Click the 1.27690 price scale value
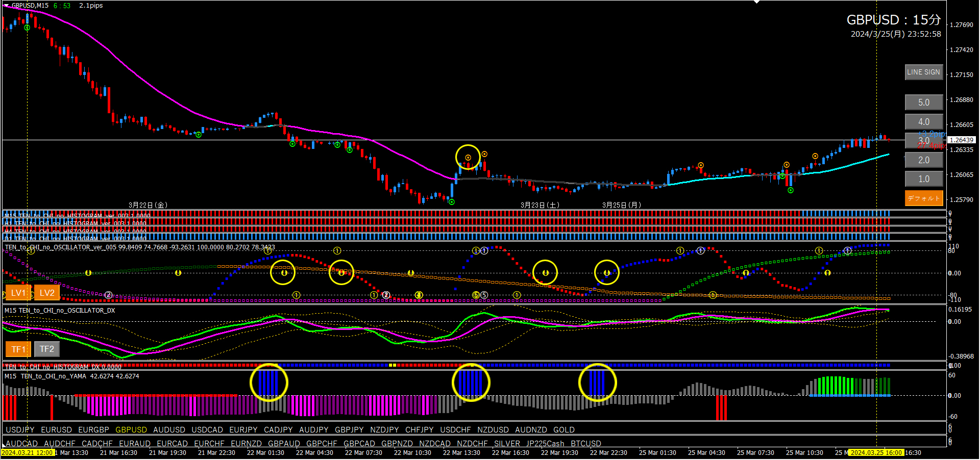The image size is (980, 460). 961,24
